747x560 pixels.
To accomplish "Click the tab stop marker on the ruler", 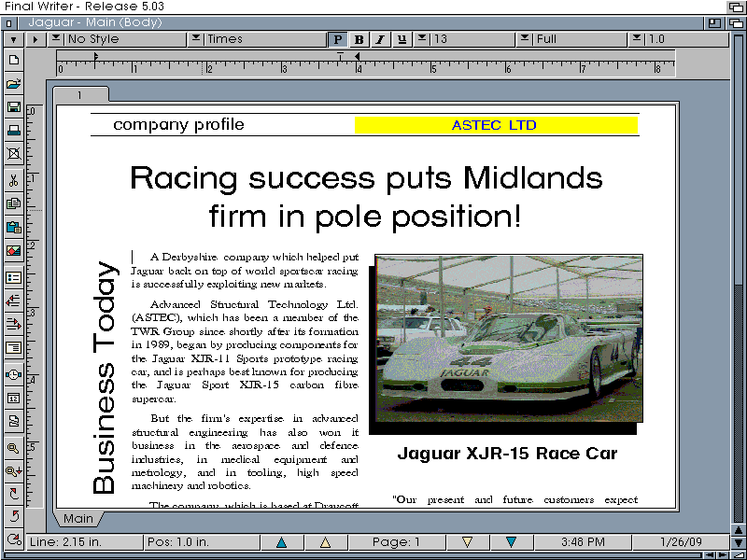I will click(x=340, y=57).
